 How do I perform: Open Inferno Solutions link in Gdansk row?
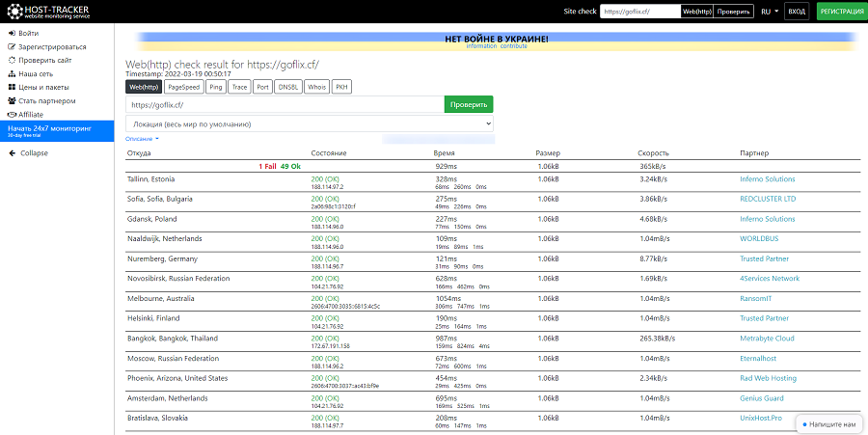point(768,219)
